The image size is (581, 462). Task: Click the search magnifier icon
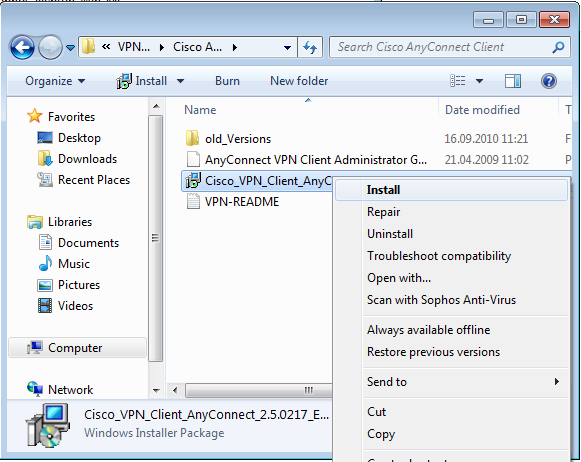tap(558, 47)
